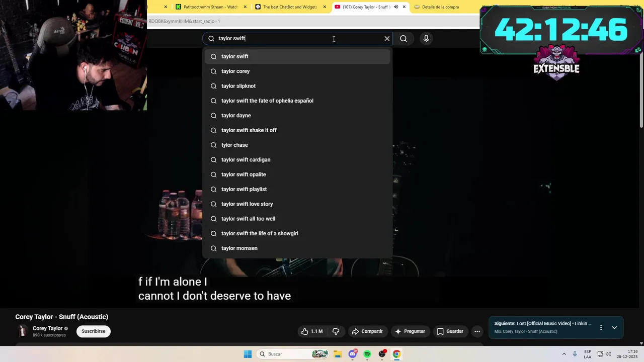The width and height of the screenshot is (644, 362).
Task: Click inside the search field "taylor swift"
Action: click(x=297, y=38)
